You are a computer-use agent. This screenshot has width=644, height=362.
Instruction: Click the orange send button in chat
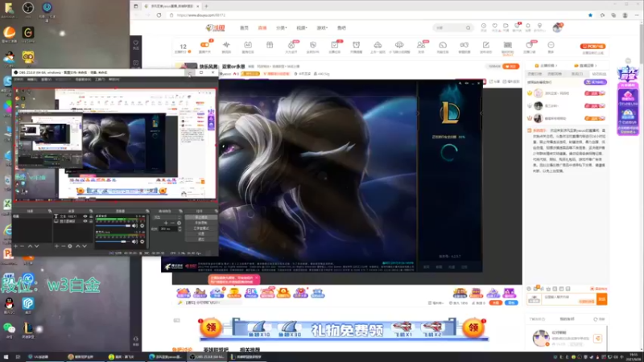tap(601, 299)
